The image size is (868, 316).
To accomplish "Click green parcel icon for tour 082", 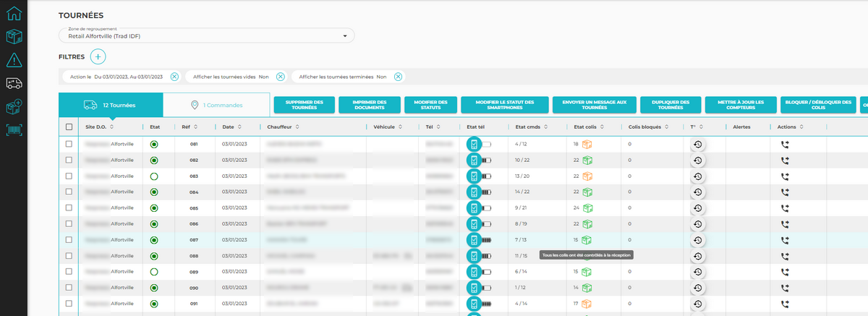I will point(587,161).
